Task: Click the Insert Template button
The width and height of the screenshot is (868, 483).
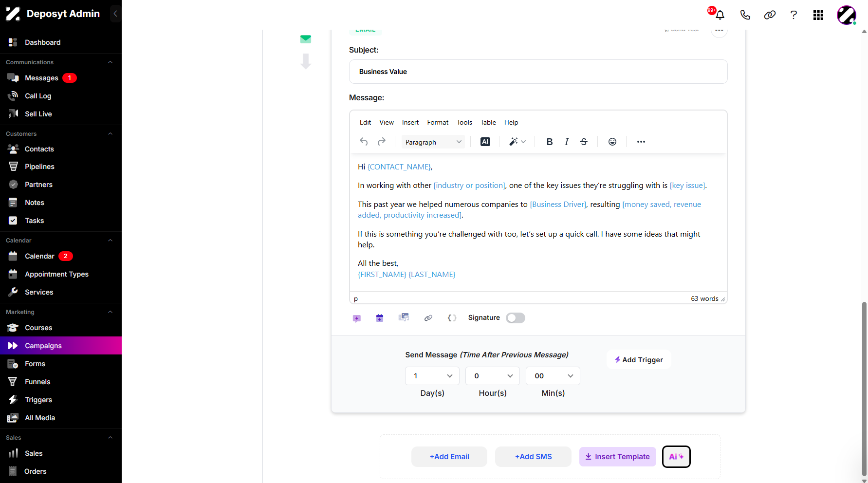Action: tap(618, 457)
